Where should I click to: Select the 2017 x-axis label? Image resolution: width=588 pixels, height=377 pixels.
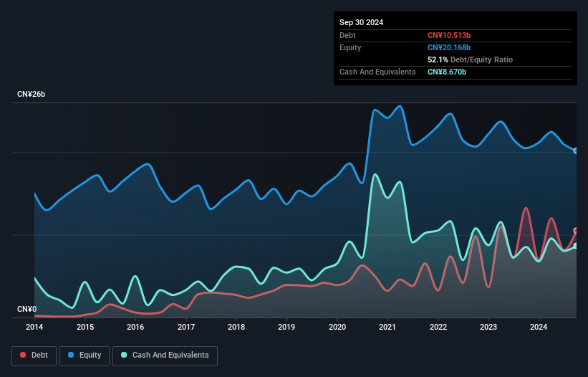186,327
